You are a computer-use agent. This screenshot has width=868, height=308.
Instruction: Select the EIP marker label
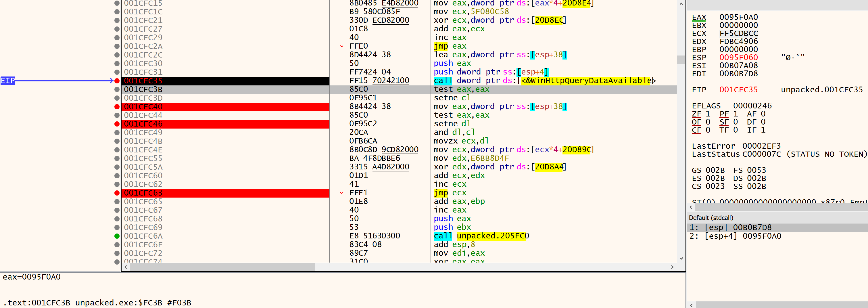pos(8,81)
